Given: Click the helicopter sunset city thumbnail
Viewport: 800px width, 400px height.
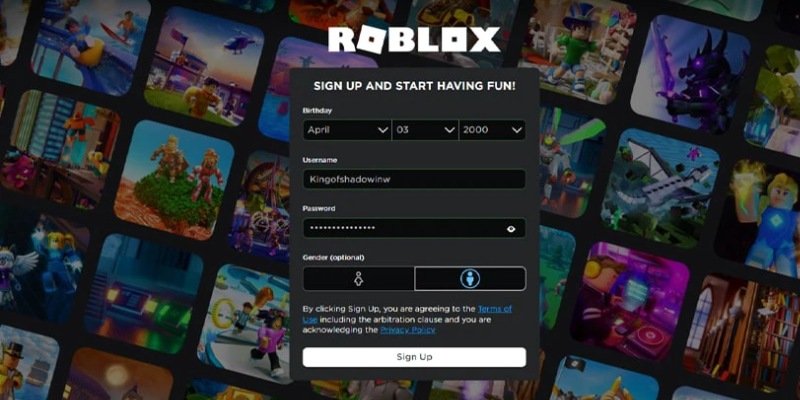Looking at the screenshot, I should 204,66.
